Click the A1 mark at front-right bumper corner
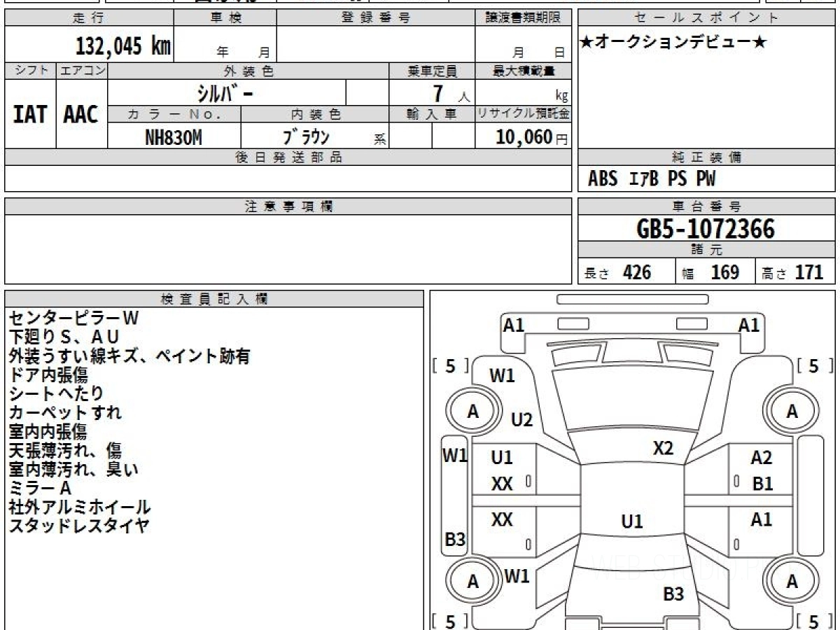The image size is (840, 630). point(749,325)
